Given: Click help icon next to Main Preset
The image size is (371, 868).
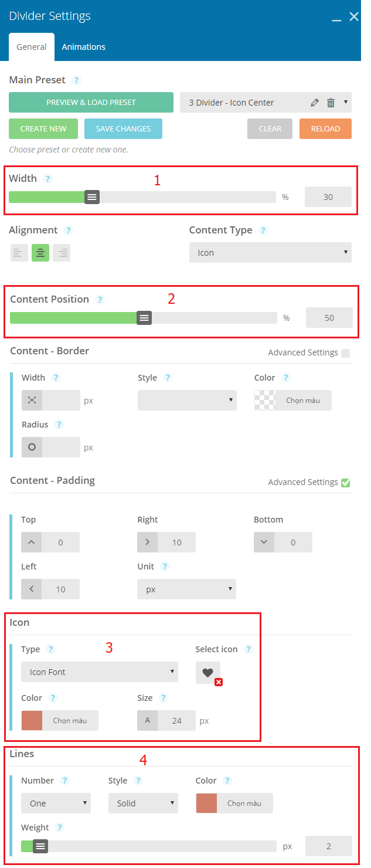Looking at the screenshot, I should [x=76, y=80].
